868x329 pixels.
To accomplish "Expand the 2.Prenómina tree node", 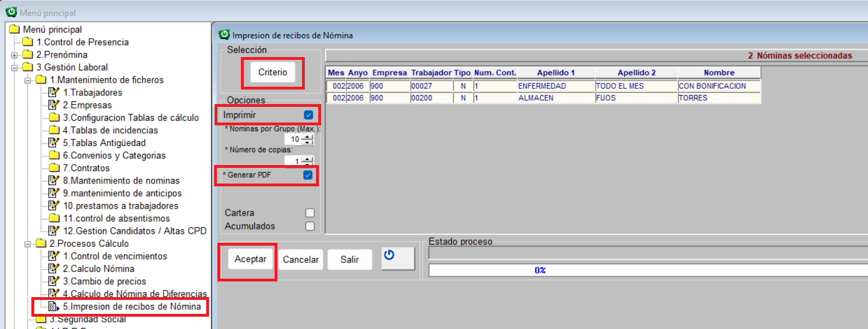I will click(14, 55).
